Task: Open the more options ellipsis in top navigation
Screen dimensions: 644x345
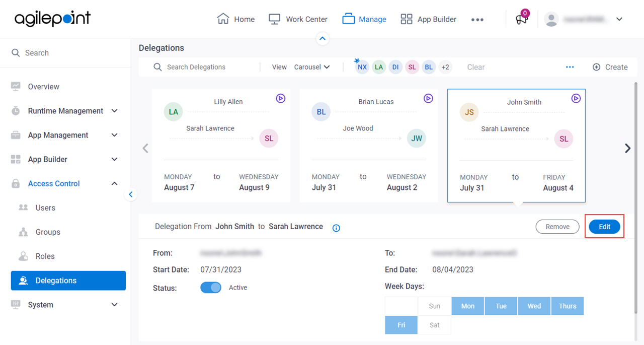Action: click(477, 20)
